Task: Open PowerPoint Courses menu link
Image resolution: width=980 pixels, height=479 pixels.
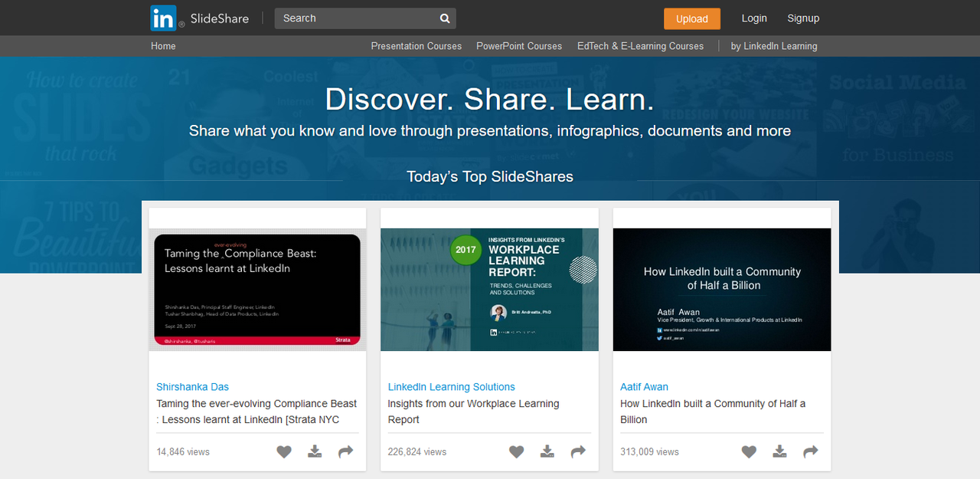Action: coord(519,46)
